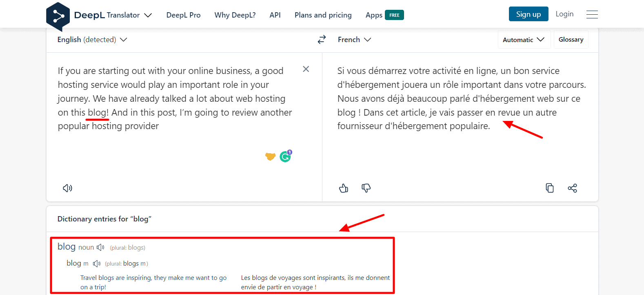Screen dimensions: 644x295
Task: Copy the French translation to clipboard
Action: 550,188
